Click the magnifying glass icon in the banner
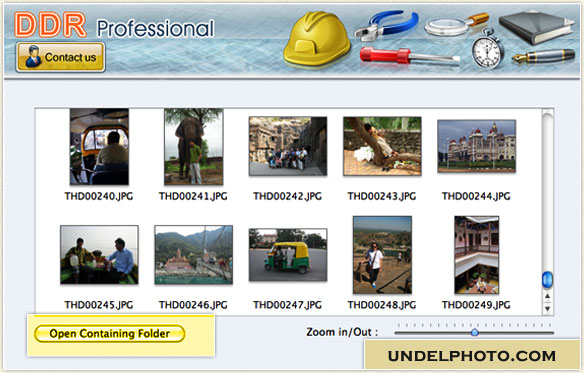584x373 pixels. tap(456, 25)
